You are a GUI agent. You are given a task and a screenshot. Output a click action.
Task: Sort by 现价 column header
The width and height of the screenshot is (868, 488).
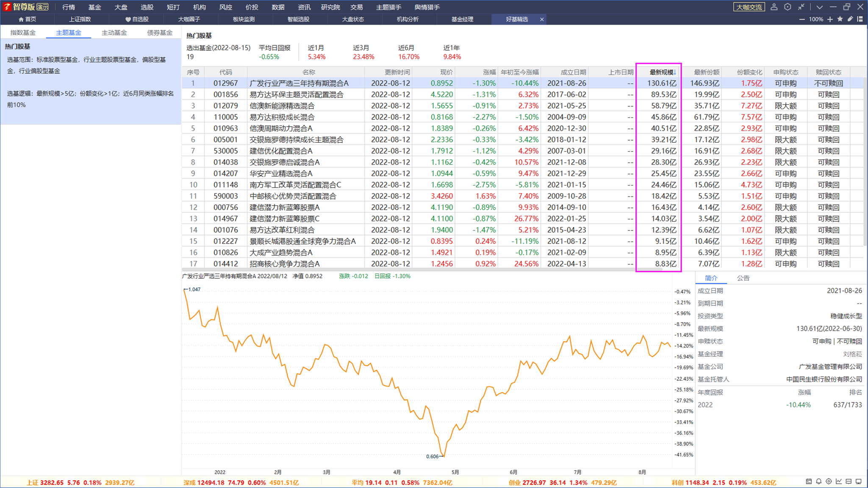[446, 72]
